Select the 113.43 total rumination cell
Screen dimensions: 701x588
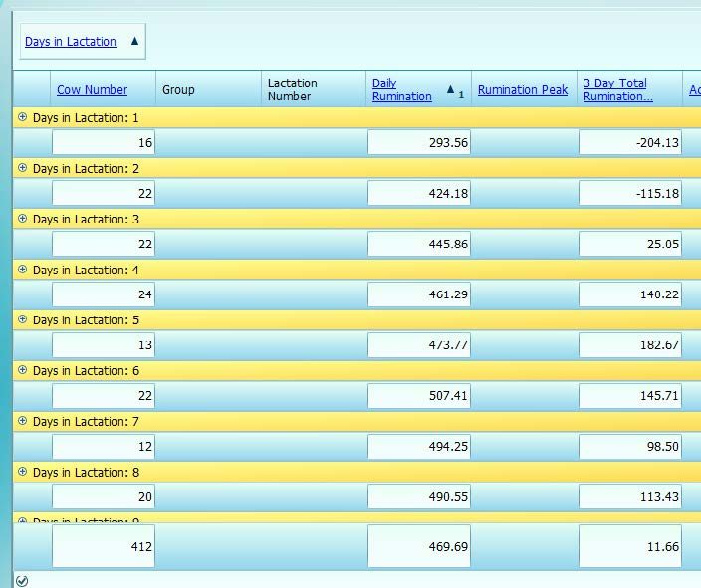click(630, 496)
